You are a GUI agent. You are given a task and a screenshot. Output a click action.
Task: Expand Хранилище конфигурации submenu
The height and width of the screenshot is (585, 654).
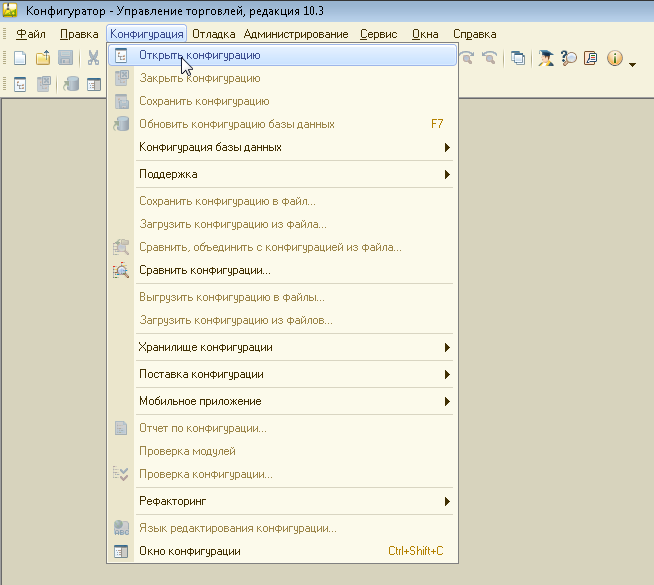pyautogui.click(x=282, y=347)
